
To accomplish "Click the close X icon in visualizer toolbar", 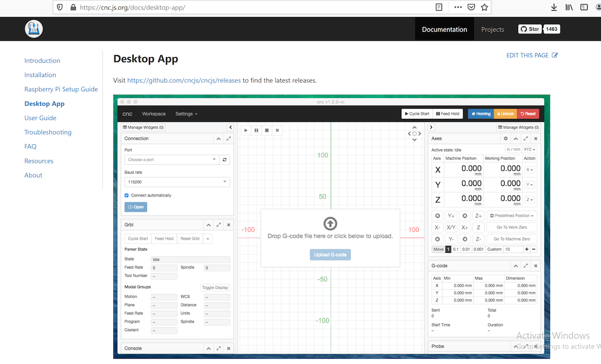I will point(277,130).
